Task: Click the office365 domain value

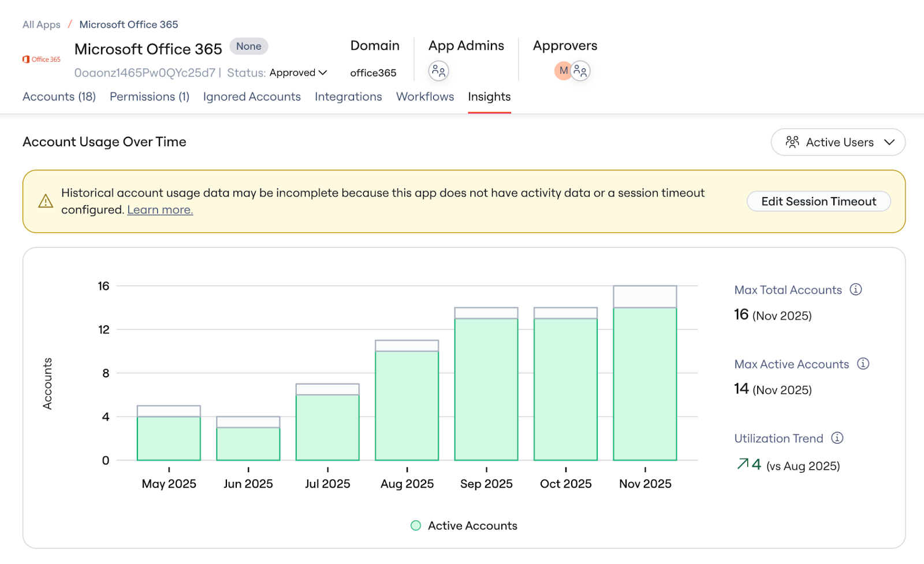Action: 373,73
